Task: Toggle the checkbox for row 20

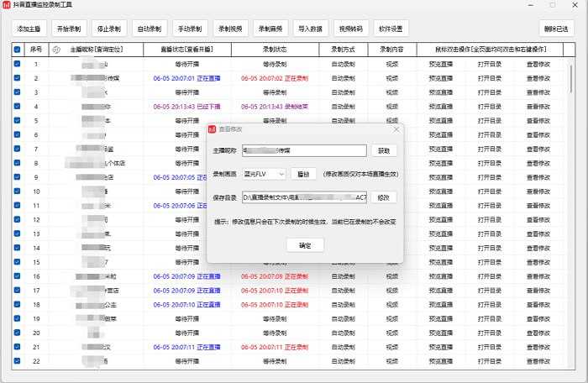Action: point(17,333)
